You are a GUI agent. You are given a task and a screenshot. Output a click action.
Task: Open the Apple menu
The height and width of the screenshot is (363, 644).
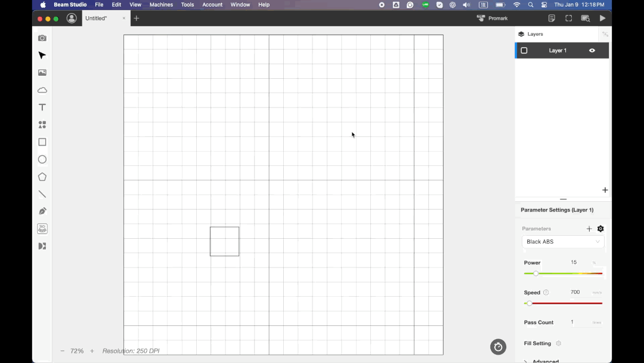(43, 5)
